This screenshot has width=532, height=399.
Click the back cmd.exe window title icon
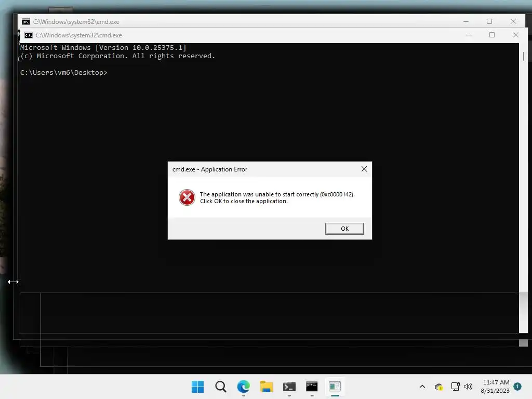26,22
